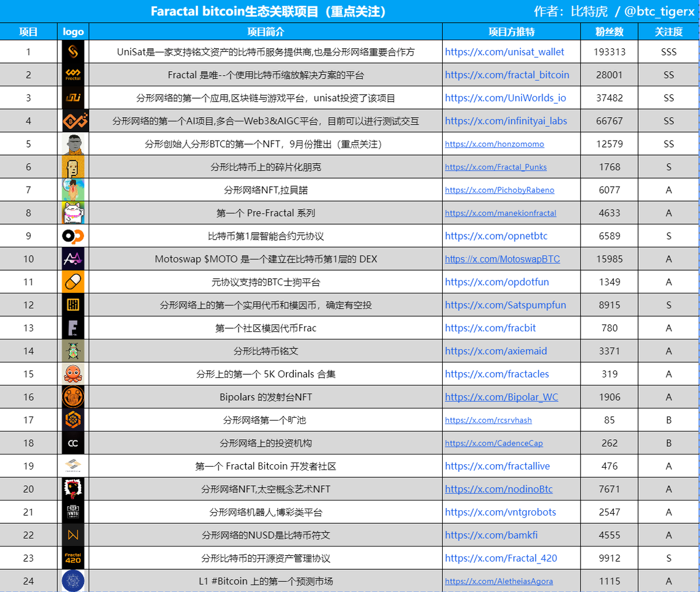Follow the x.com/manekionfractal link
Image resolution: width=700 pixels, height=592 pixels.
point(501,213)
